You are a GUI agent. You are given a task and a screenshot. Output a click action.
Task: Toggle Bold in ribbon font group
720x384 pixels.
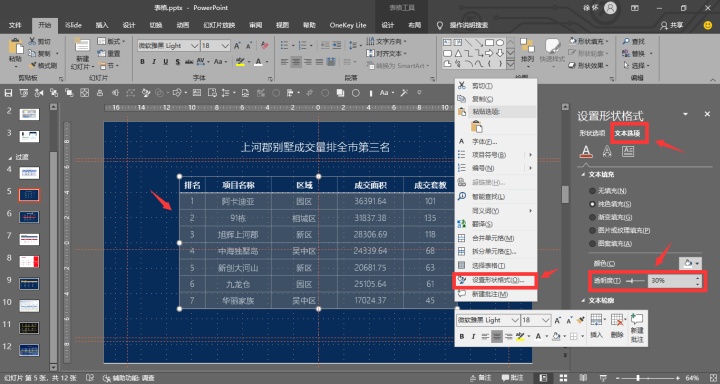coord(142,62)
